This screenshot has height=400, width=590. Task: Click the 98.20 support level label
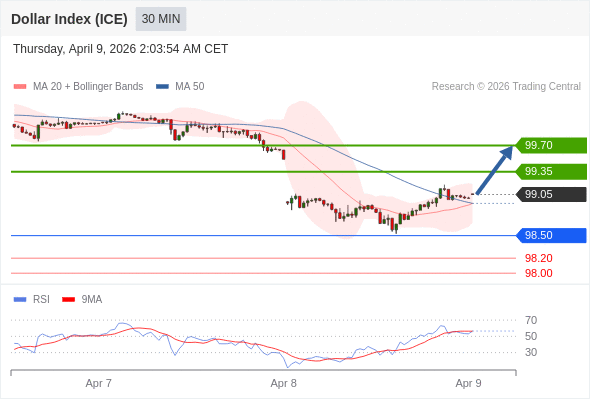point(538,259)
